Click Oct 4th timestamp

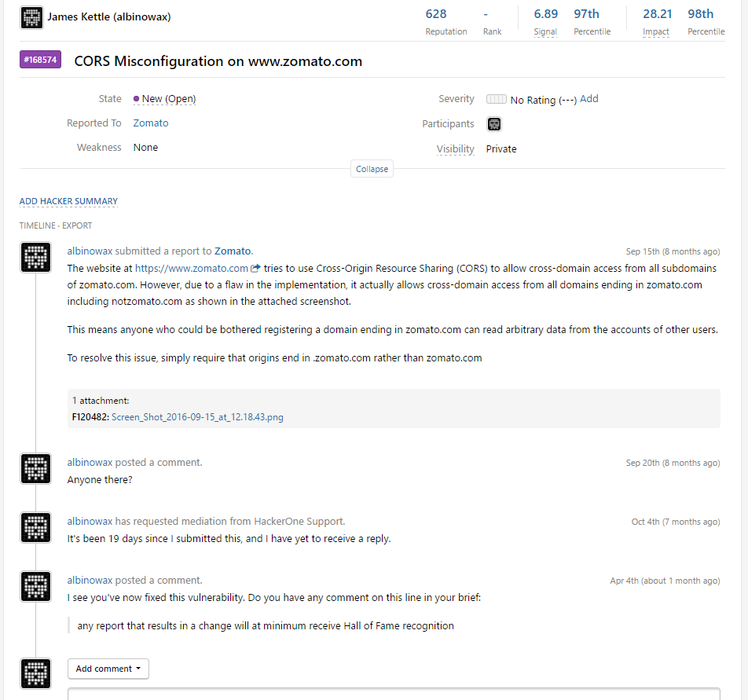[x=676, y=522]
